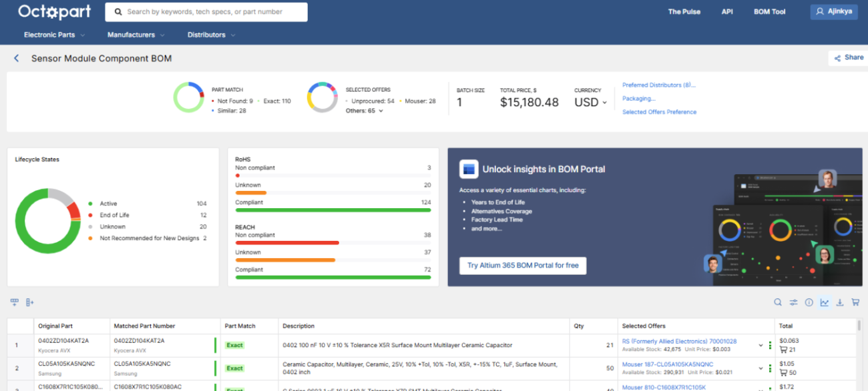The width and height of the screenshot is (868, 391).
Task: Download the BOM using the export icon
Action: [839, 302]
